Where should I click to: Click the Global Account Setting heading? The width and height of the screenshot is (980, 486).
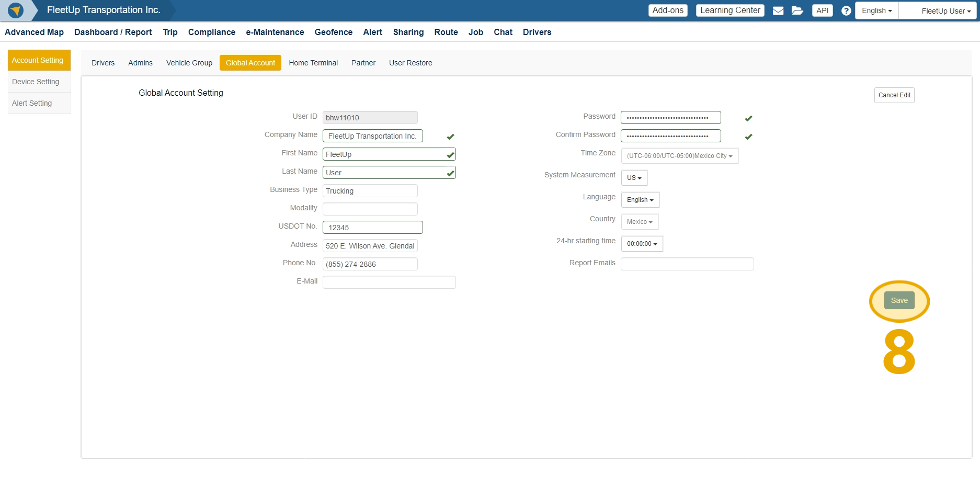coord(181,93)
